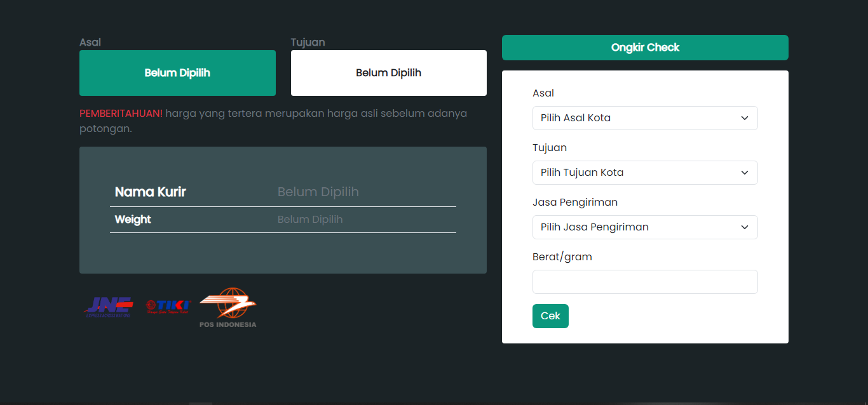Click the JNE courier logo
Image resolution: width=868 pixels, height=405 pixels.
click(x=109, y=307)
